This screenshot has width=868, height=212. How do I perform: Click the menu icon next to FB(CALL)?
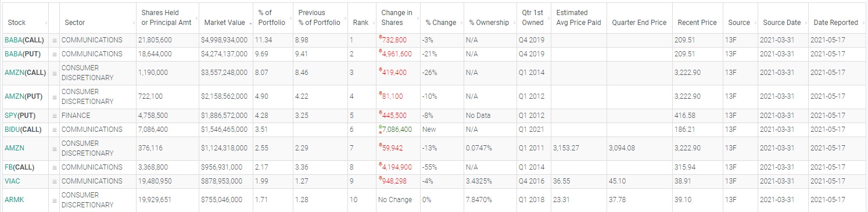click(55, 168)
